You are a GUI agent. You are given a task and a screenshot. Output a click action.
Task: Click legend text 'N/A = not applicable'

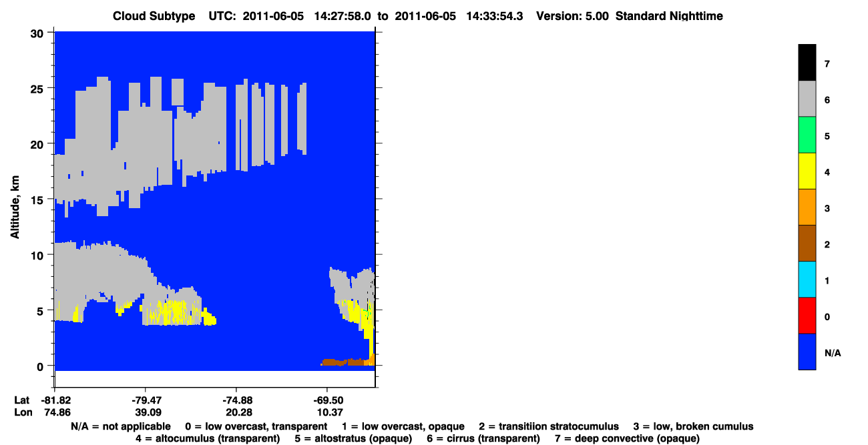(x=120, y=426)
